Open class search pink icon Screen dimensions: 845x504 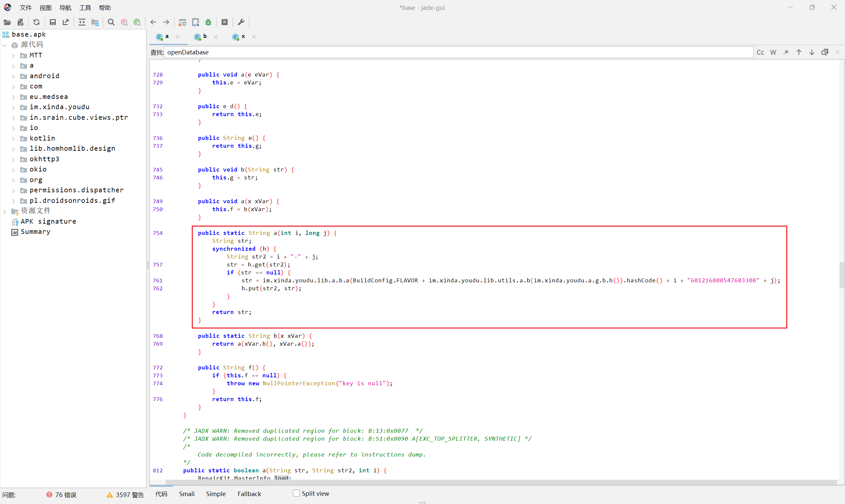(124, 22)
